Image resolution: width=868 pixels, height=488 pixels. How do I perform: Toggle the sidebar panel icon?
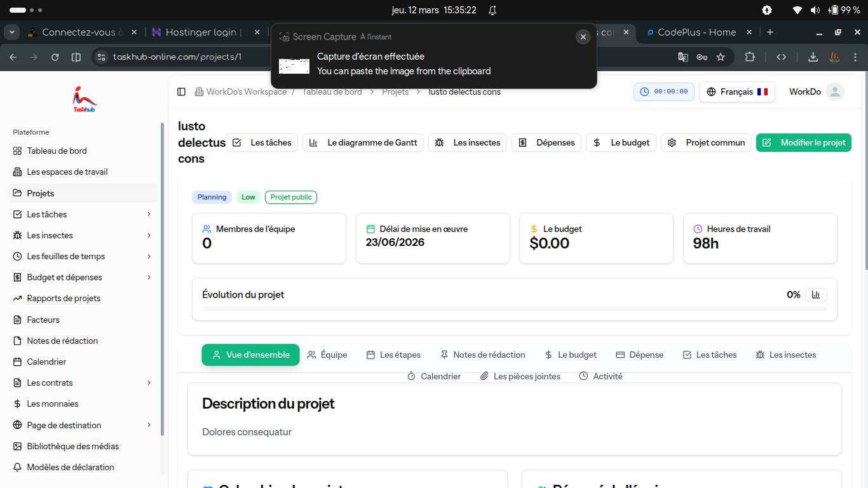[181, 92]
